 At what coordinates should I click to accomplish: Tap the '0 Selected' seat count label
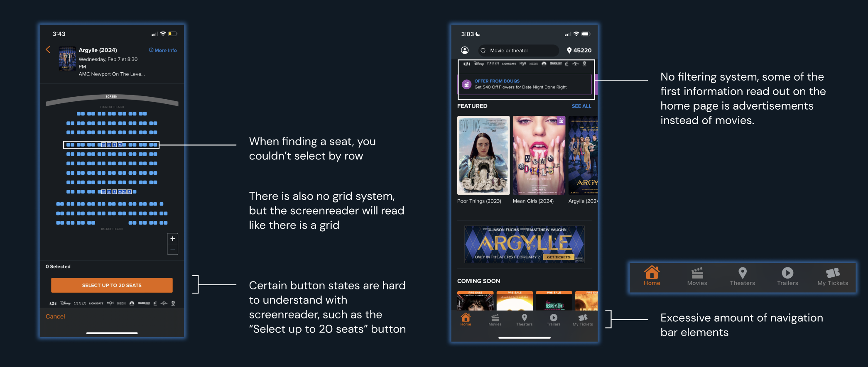click(x=58, y=267)
